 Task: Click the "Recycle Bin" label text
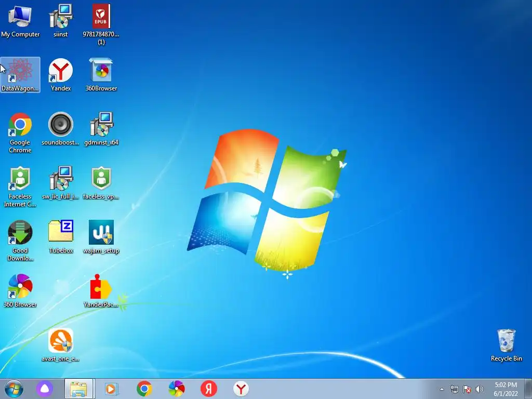tap(506, 358)
